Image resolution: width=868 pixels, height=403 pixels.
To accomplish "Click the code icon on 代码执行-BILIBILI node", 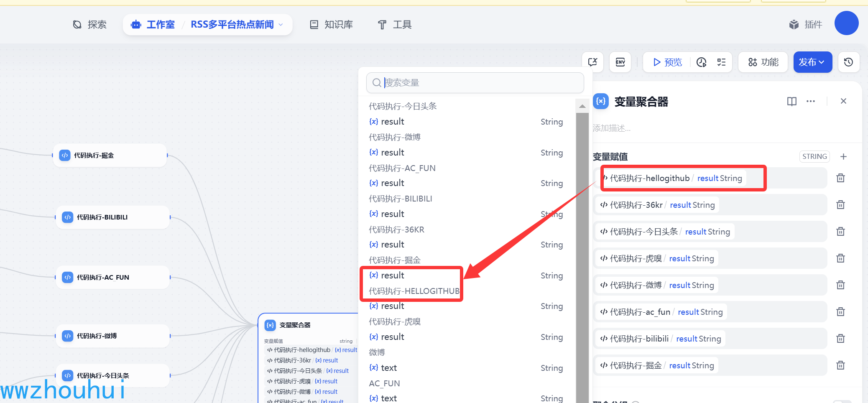I will click(67, 217).
